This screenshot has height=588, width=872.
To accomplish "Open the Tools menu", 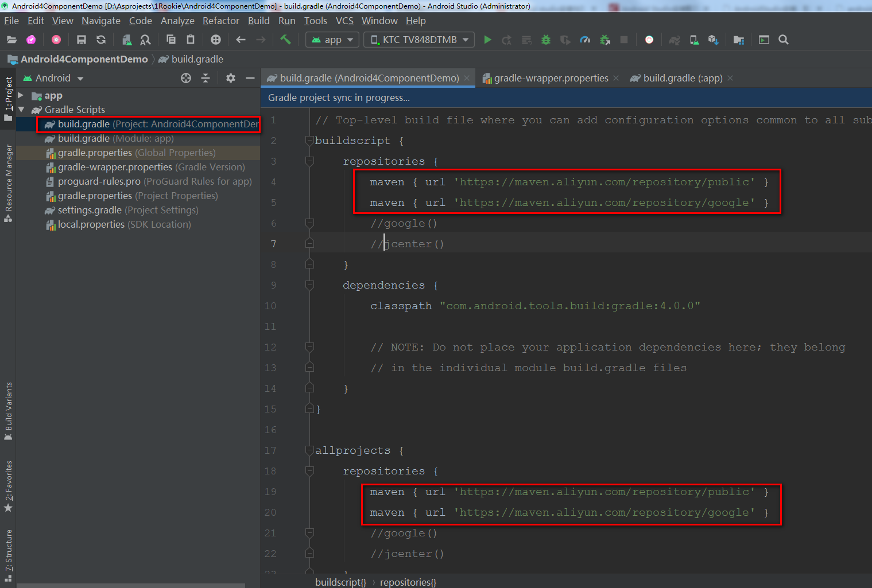I will (x=316, y=21).
